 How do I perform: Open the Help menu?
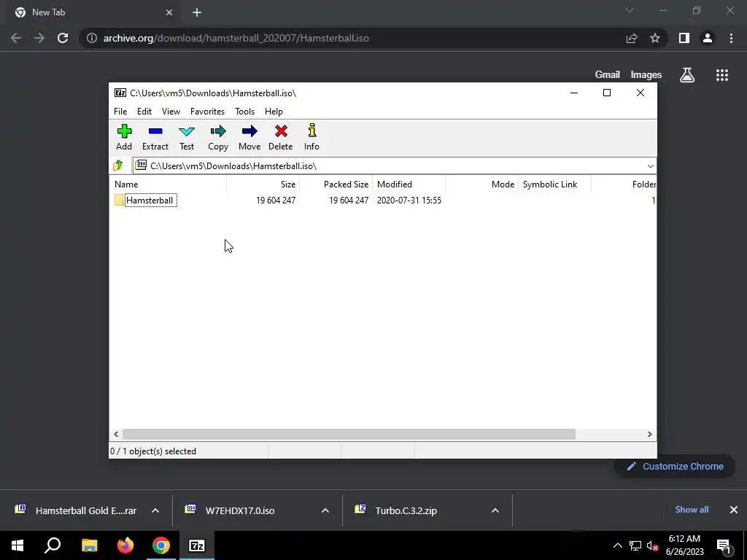point(274,112)
